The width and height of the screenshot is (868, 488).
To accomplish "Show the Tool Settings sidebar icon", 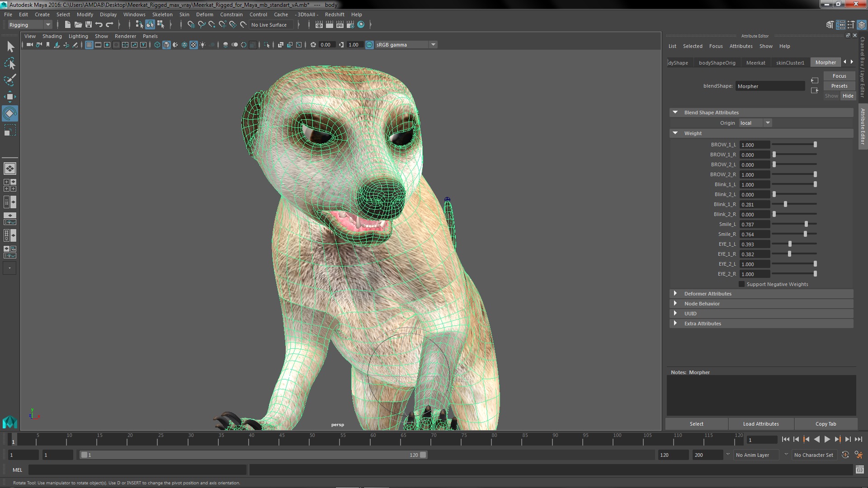I will click(x=851, y=25).
